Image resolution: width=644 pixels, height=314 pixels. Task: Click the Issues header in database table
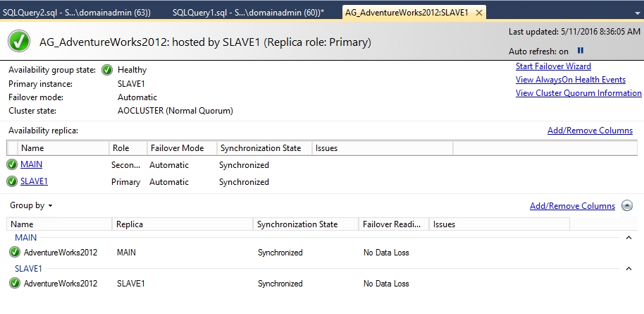[x=499, y=224]
